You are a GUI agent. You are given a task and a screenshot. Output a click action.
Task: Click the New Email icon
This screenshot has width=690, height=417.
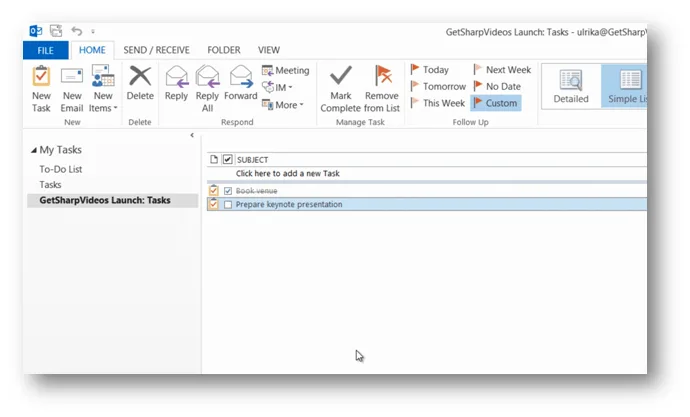72,77
